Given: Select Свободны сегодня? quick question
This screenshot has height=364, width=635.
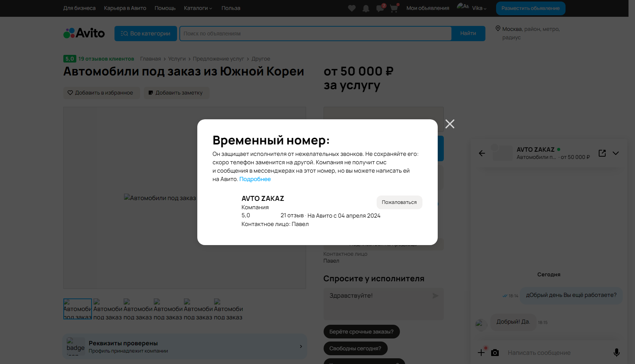Looking at the screenshot, I should pyautogui.click(x=355, y=348).
